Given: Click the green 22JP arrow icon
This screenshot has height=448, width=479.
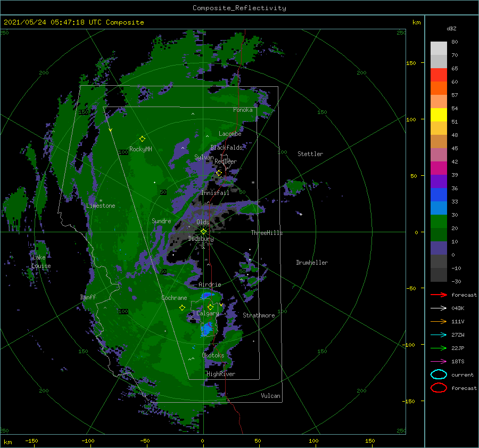Looking at the screenshot, I should tap(439, 348).
